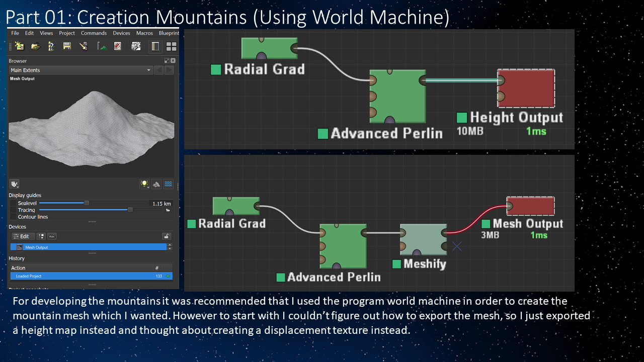The width and height of the screenshot is (644, 362).
Task: Click the Sealevel slider handle
Action: [x=87, y=203]
